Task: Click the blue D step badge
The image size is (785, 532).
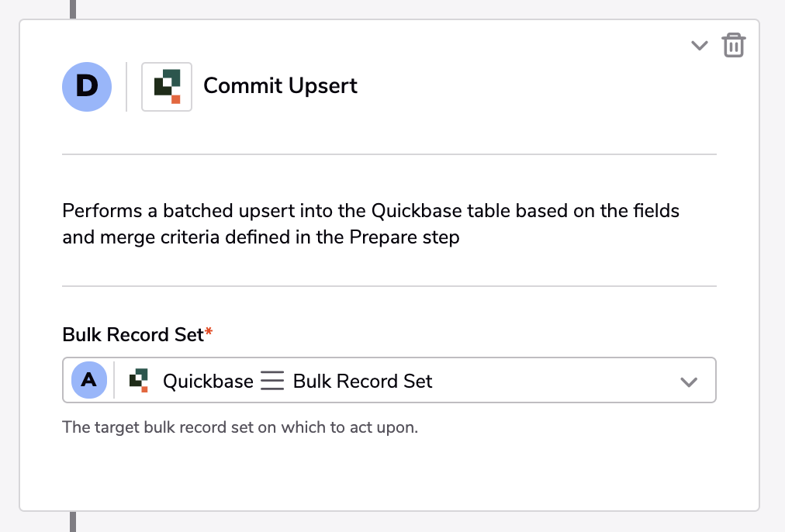Action: point(87,87)
